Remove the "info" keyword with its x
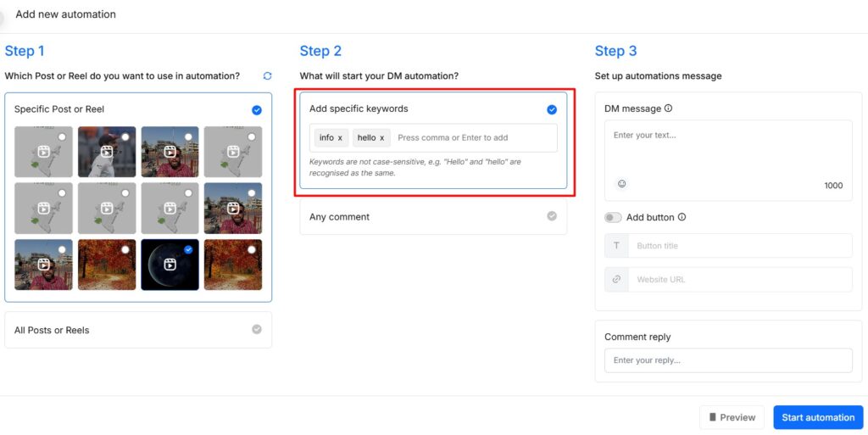This screenshot has width=868, height=435. [340, 138]
